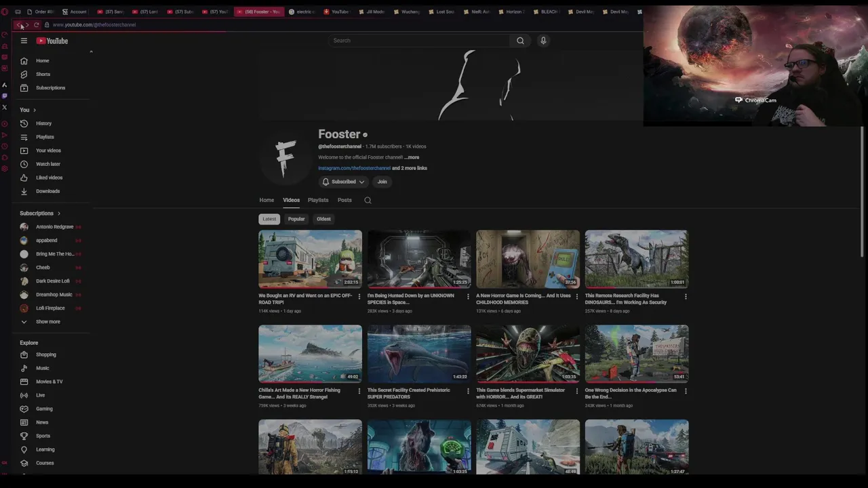Open the Prehistoric Super Predators video thumbnail
This screenshot has width=868, height=488.
(419, 354)
